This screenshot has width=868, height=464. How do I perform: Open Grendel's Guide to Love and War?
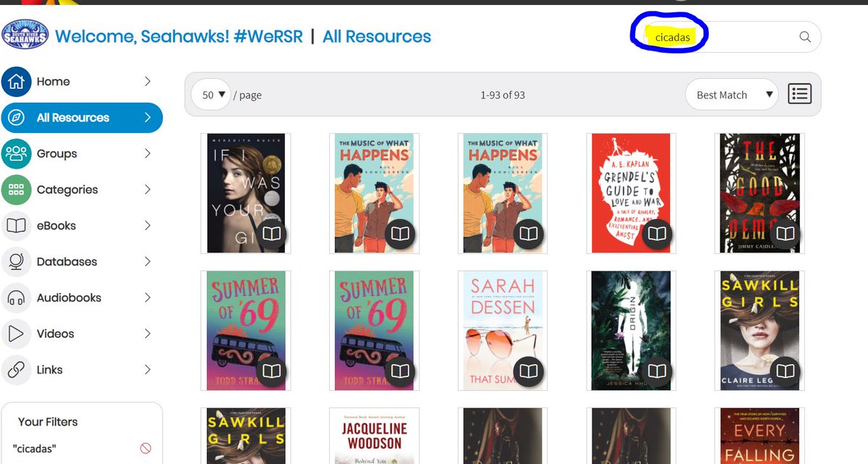pyautogui.click(x=631, y=193)
